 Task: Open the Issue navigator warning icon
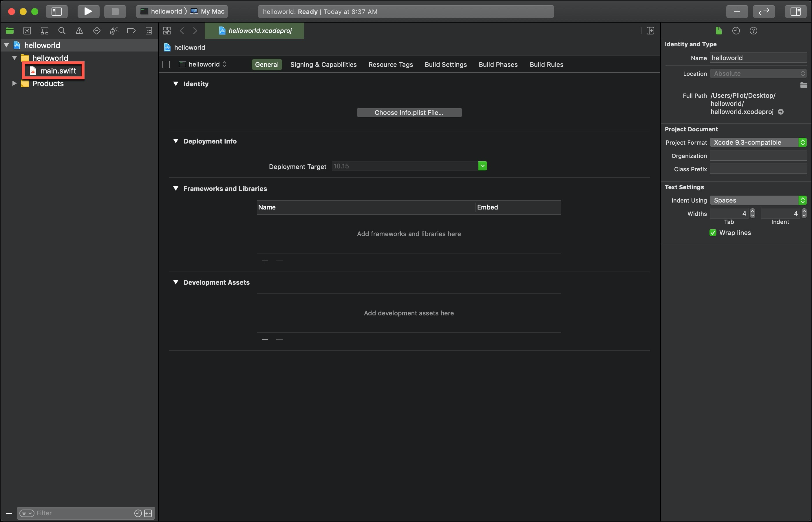(x=79, y=31)
